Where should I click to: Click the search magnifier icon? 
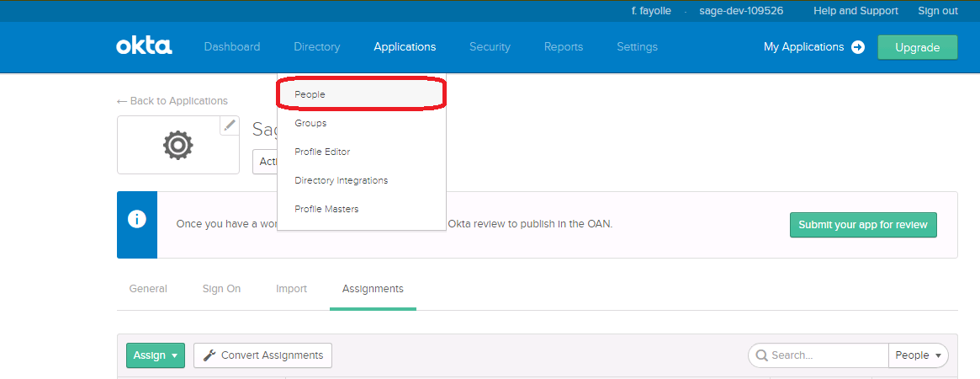pyautogui.click(x=762, y=355)
